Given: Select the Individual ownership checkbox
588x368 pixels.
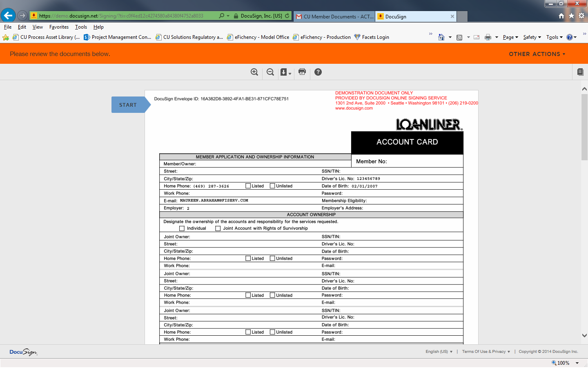Looking at the screenshot, I should click(182, 228).
